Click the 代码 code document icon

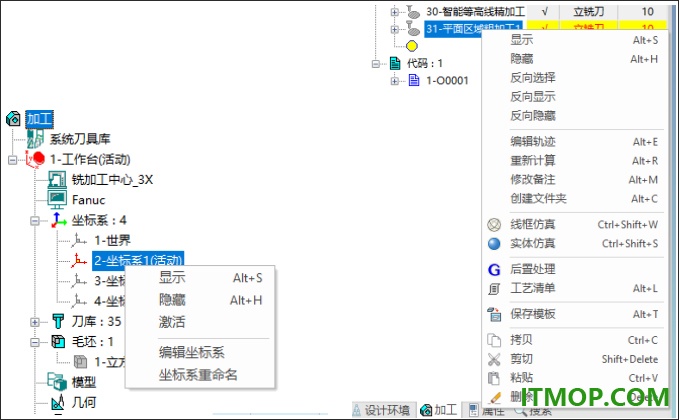tap(395, 63)
